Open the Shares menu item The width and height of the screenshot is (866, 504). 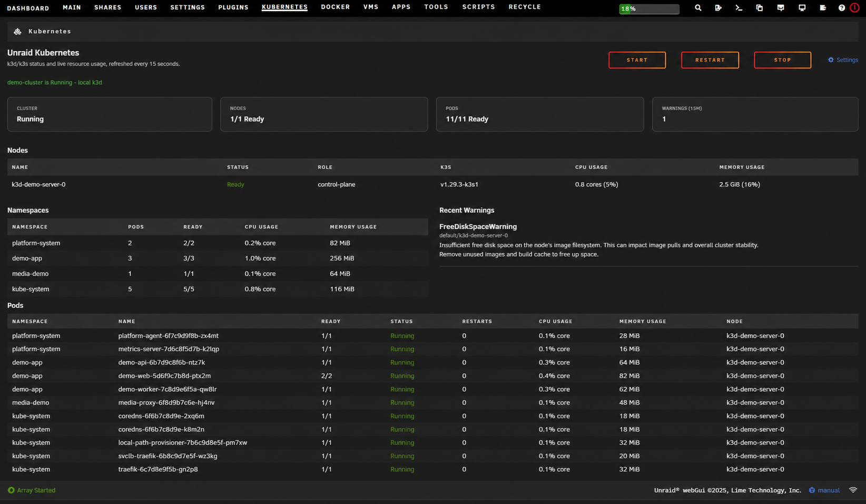coord(108,7)
